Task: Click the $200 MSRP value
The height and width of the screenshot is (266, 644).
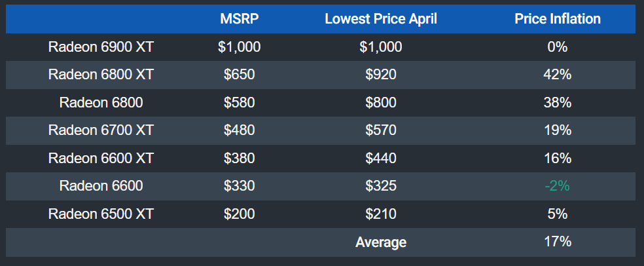Action: (x=240, y=214)
